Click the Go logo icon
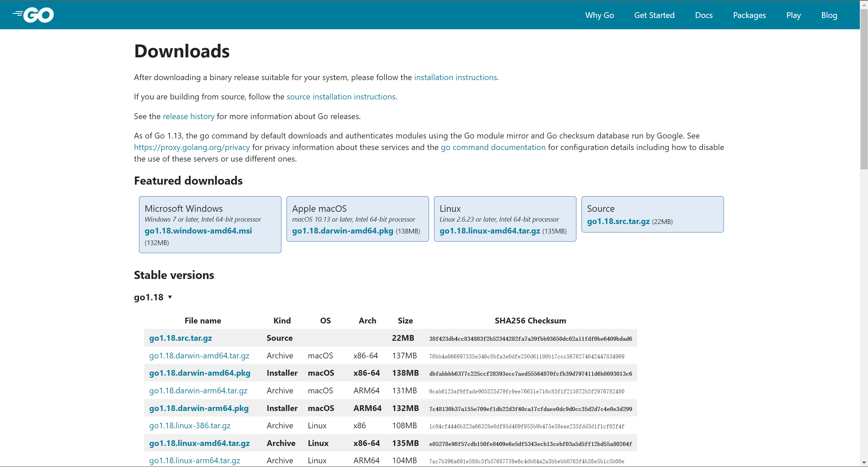The height and width of the screenshot is (467, 868). (x=33, y=15)
